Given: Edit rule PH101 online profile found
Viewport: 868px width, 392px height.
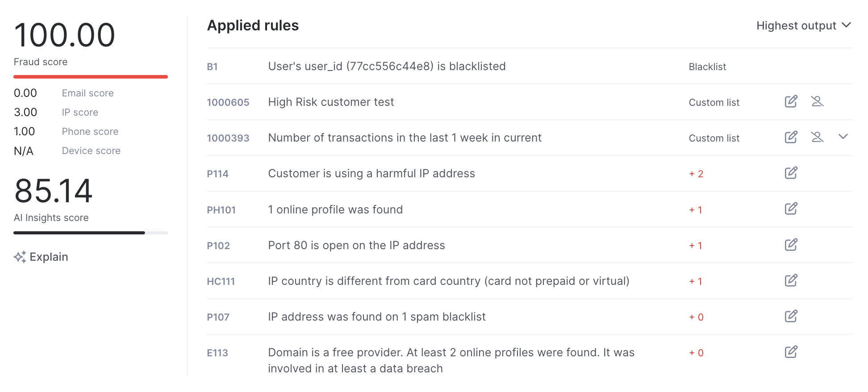Looking at the screenshot, I should [791, 209].
